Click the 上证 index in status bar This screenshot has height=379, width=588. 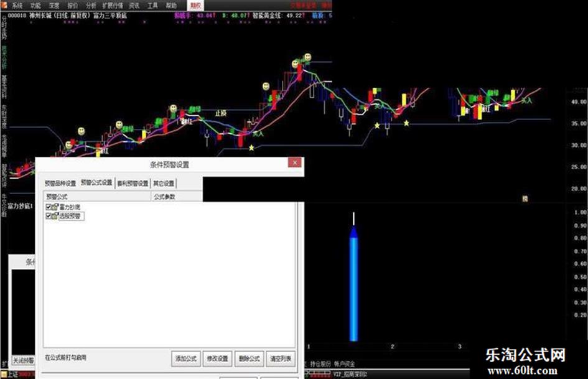[12, 375]
